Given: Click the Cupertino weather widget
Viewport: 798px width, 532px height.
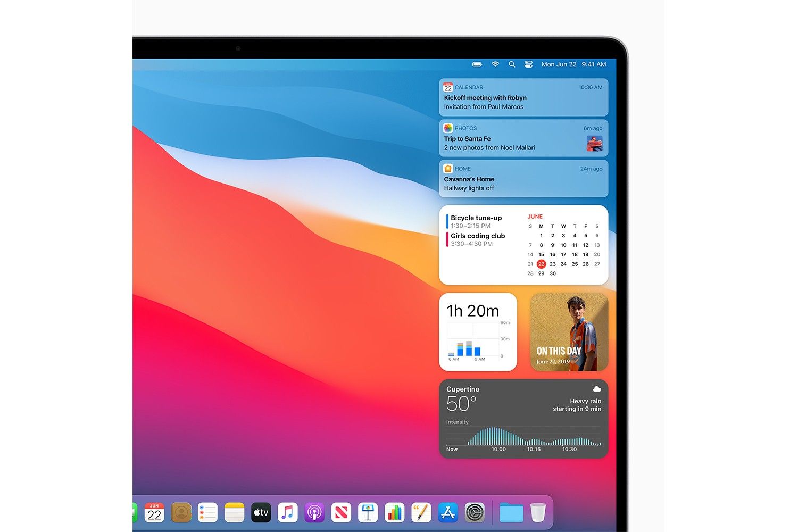Looking at the screenshot, I should [x=523, y=419].
